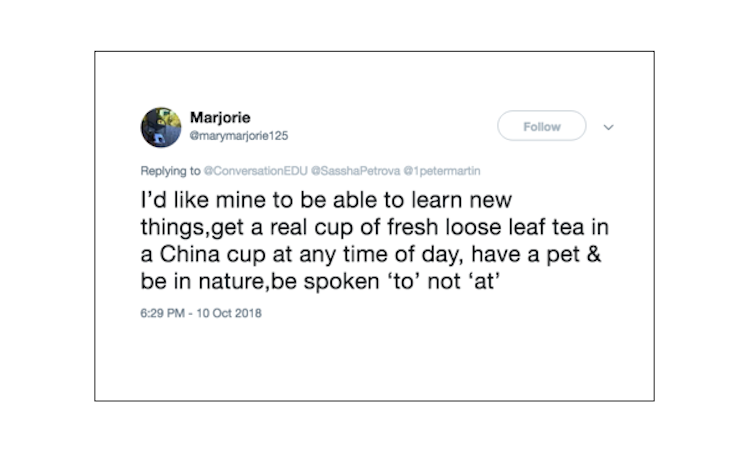Open the Marjorie display name link

(218, 117)
